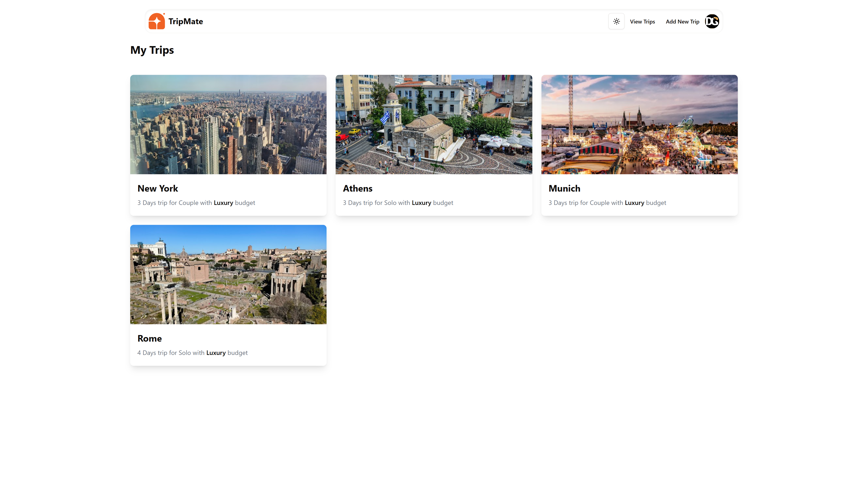Open View Trips in the navbar
Screen dimensions: 868x488
pos(642,21)
